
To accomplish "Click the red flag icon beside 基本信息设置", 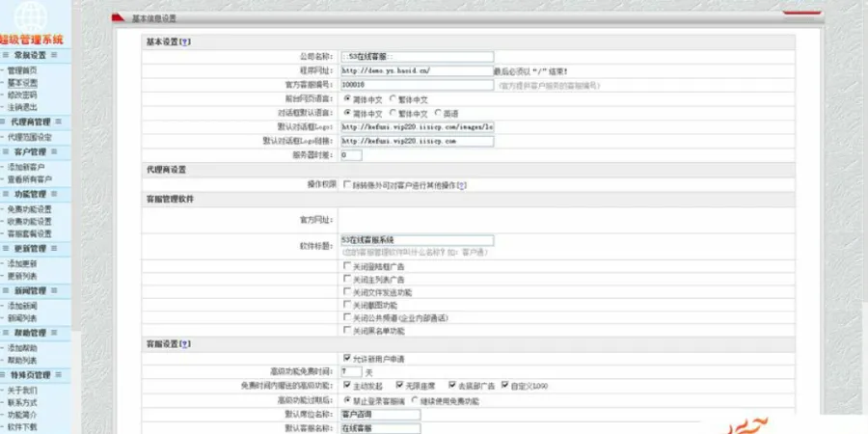I will coord(118,17).
